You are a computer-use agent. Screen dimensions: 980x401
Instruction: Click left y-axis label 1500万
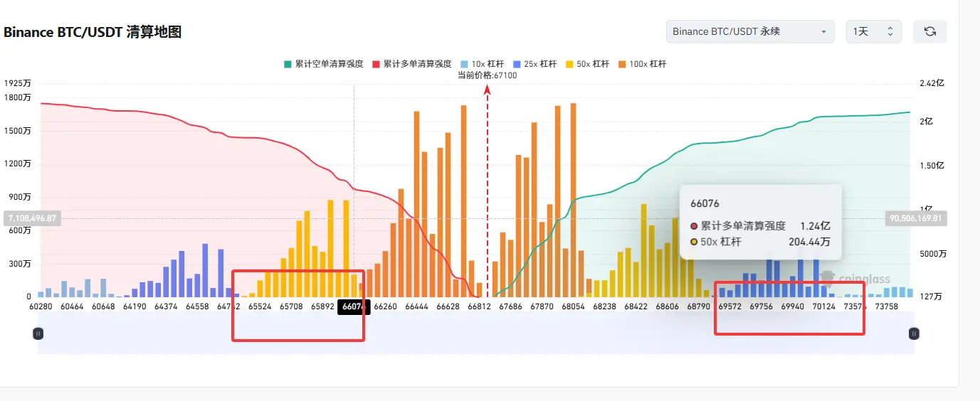pos(17,131)
